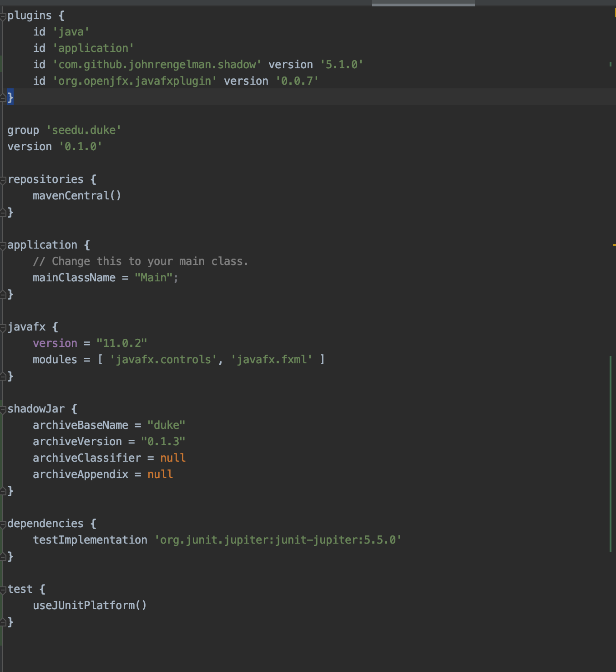616x672 pixels.
Task: Click fold end marker after useJUnitPlatform()
Action: (x=3, y=621)
